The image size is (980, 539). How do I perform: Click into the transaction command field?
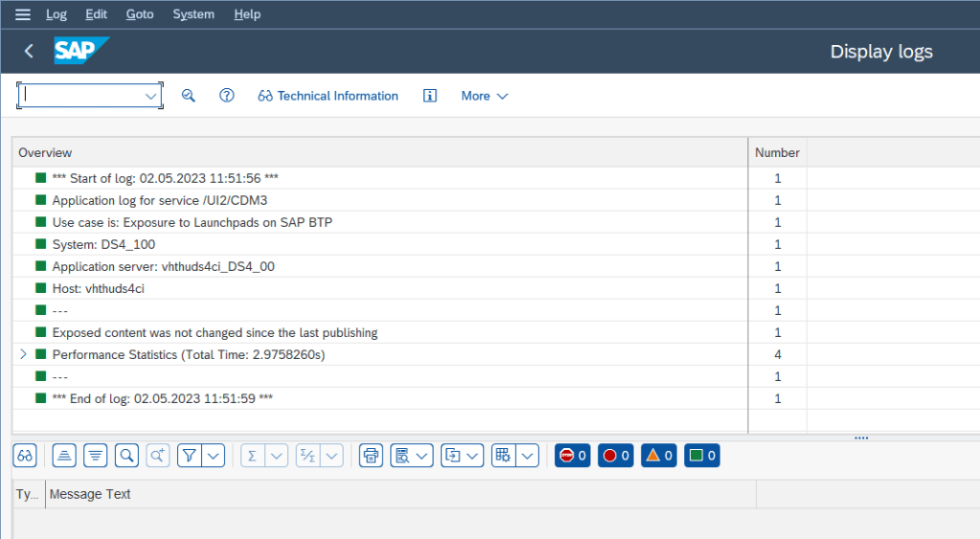(x=82, y=96)
